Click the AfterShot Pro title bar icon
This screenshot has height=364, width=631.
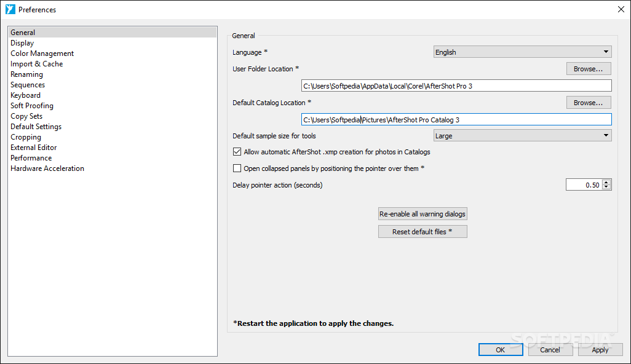10,9
